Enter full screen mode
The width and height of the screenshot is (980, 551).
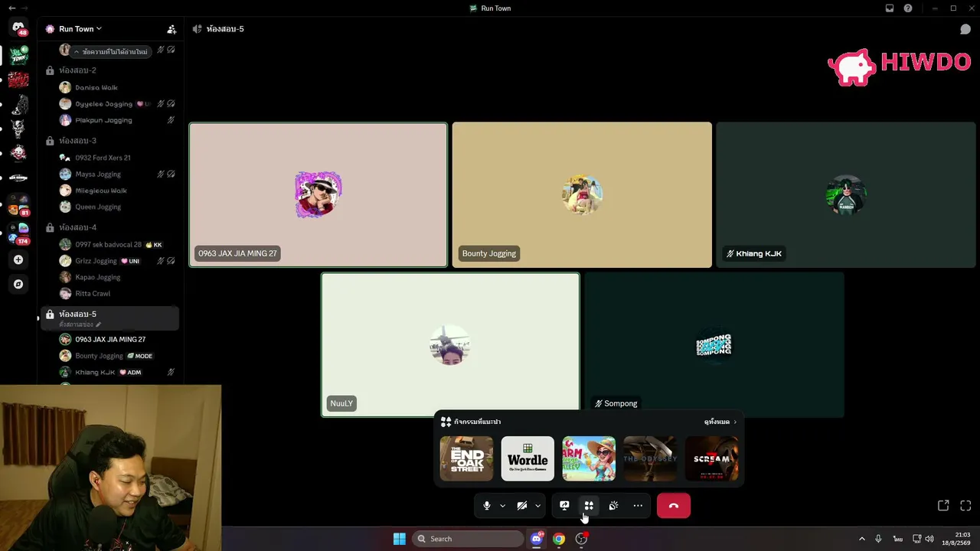click(965, 506)
